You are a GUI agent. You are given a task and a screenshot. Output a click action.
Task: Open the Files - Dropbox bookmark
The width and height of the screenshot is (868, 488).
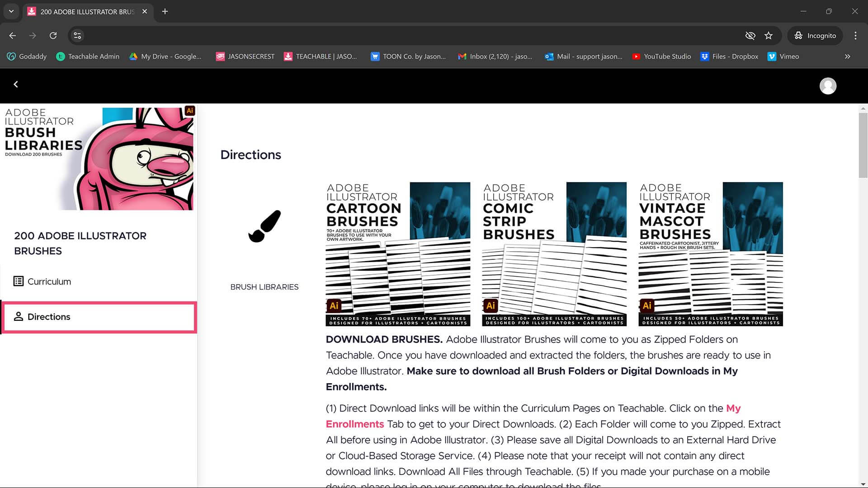(729, 56)
